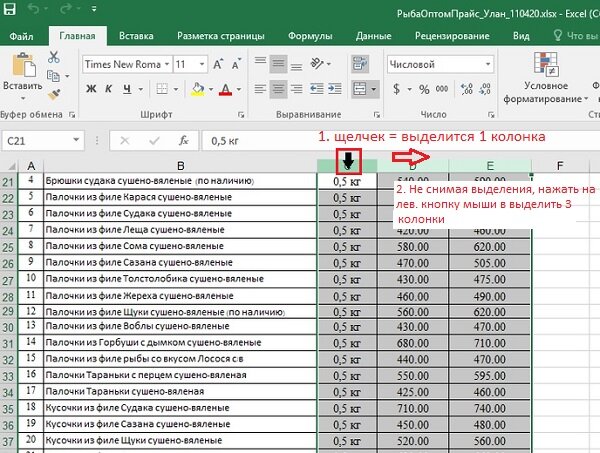Click the Top Align icon
600x453 pixels.
tap(261, 63)
